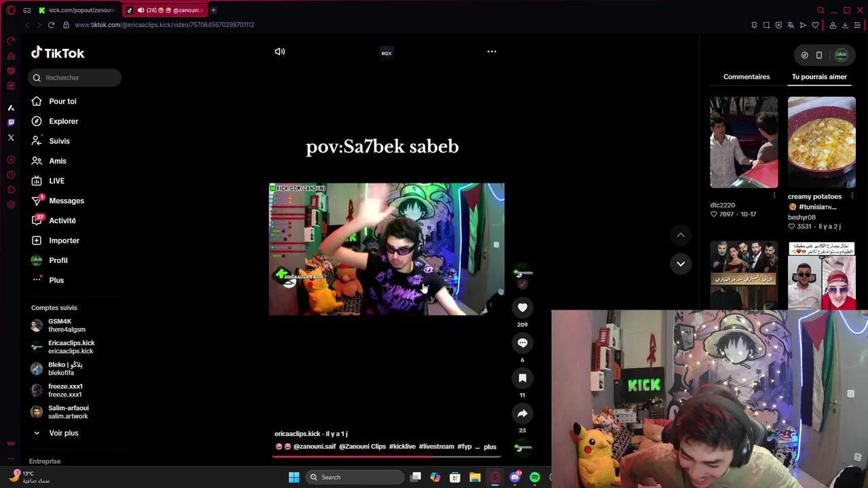The image size is (868, 488).
Task: Mute the TikTok video sound
Action: click(x=279, y=52)
